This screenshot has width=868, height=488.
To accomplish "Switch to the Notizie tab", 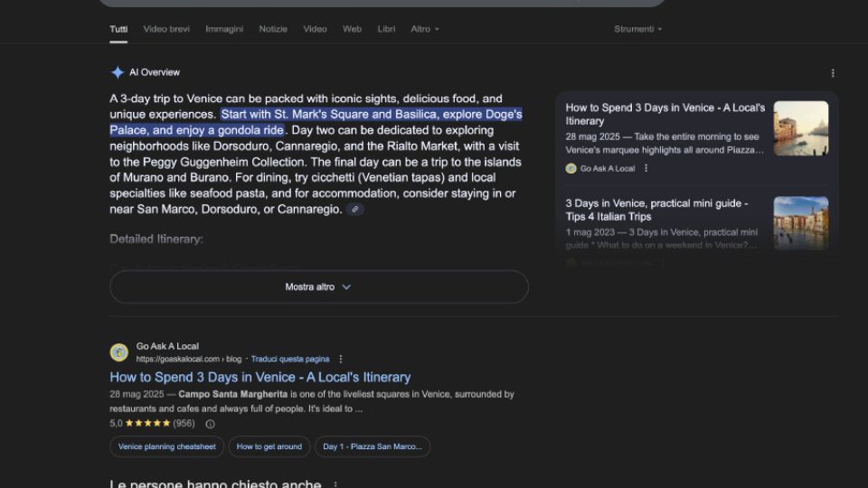I will pos(273,29).
